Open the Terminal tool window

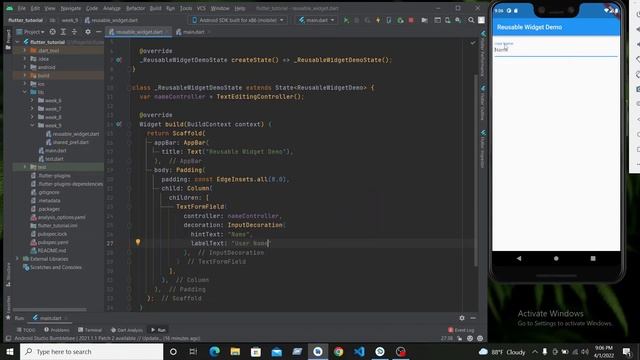[90, 330]
